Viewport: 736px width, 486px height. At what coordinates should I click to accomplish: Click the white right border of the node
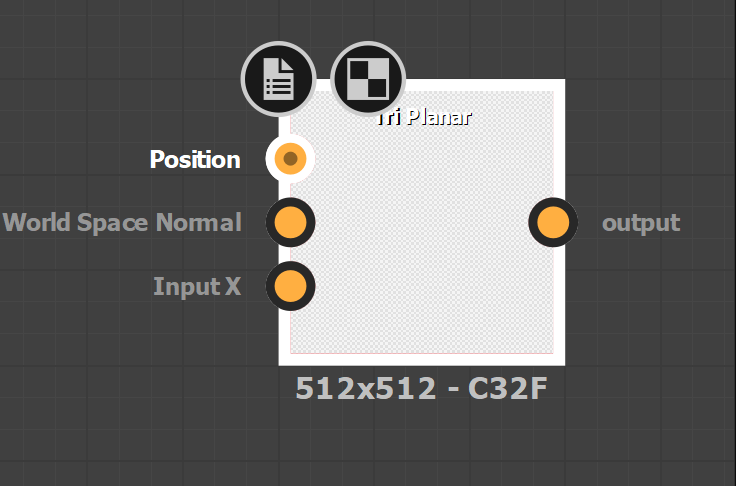560,300
